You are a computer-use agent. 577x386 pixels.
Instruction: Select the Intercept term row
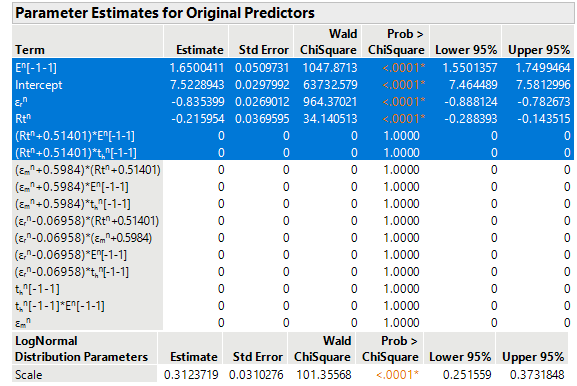(x=293, y=85)
